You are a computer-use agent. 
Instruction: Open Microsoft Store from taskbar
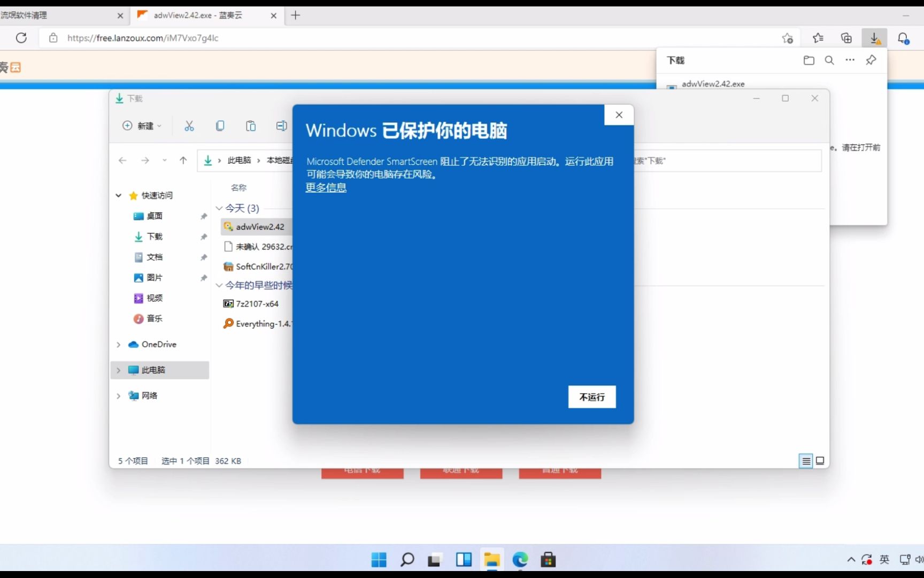pos(548,560)
